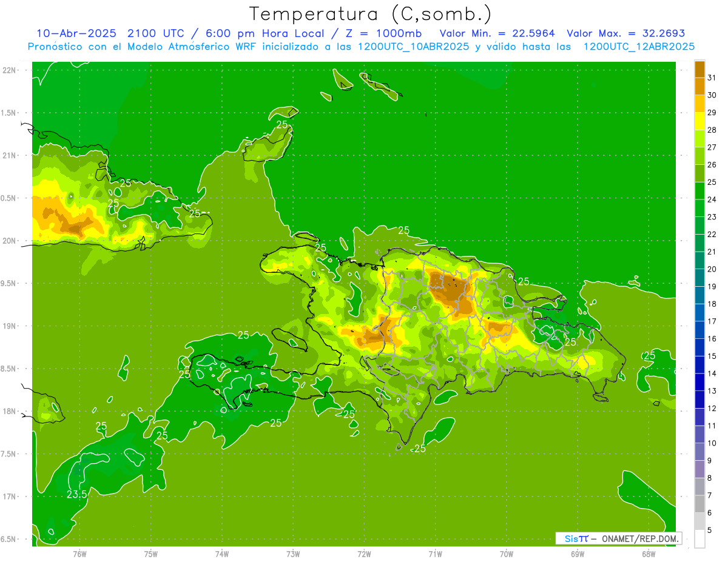Click the '20N' latitude axis label
The image size is (728, 562).
10,241
